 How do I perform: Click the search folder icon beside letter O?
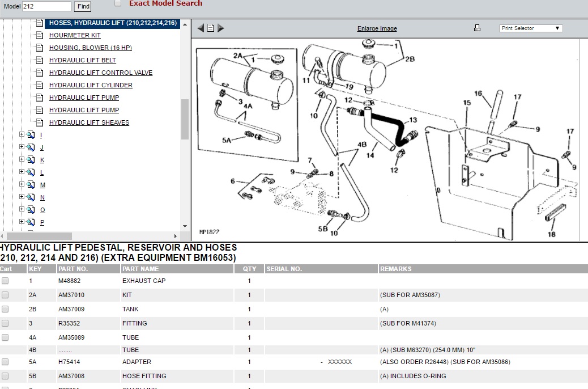[x=31, y=209]
